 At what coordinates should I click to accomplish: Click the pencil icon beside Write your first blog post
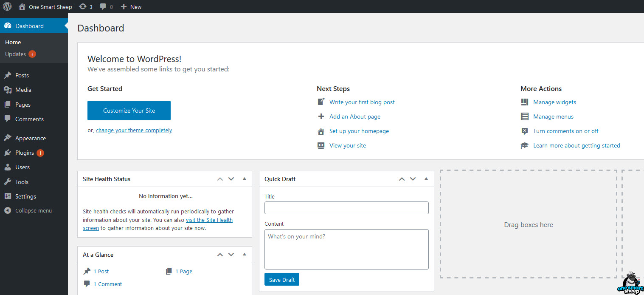pos(321,102)
